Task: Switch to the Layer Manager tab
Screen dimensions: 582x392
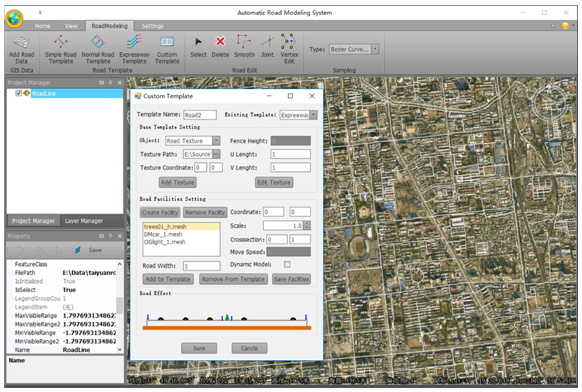Action: click(84, 221)
